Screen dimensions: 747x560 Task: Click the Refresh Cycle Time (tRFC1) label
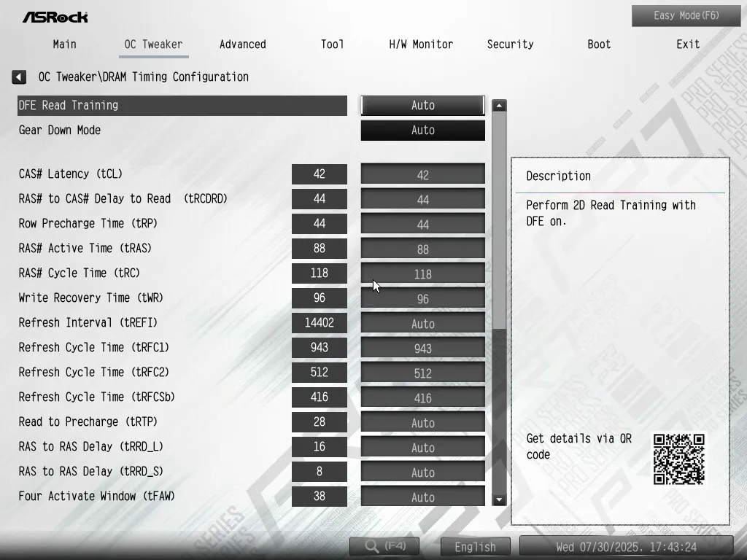point(94,347)
